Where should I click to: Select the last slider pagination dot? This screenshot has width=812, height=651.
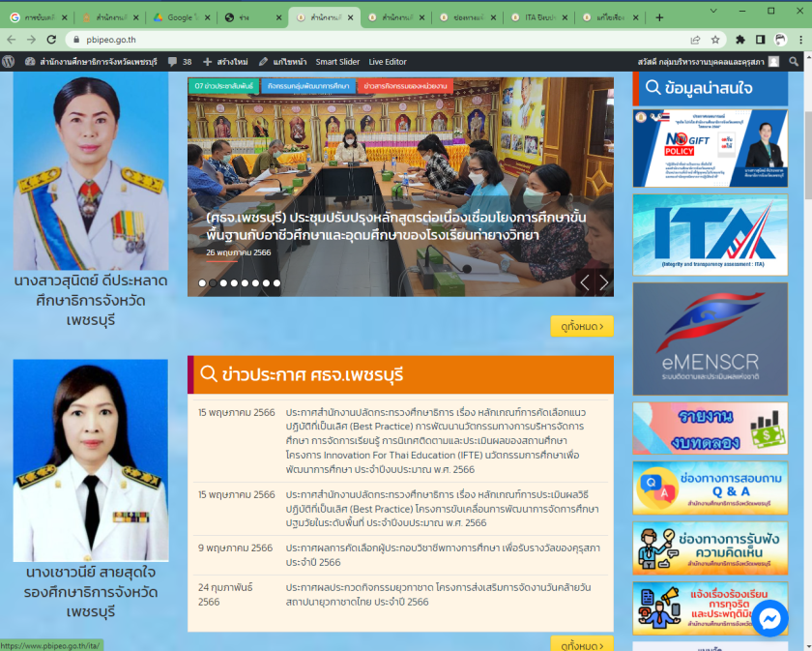tap(276, 283)
